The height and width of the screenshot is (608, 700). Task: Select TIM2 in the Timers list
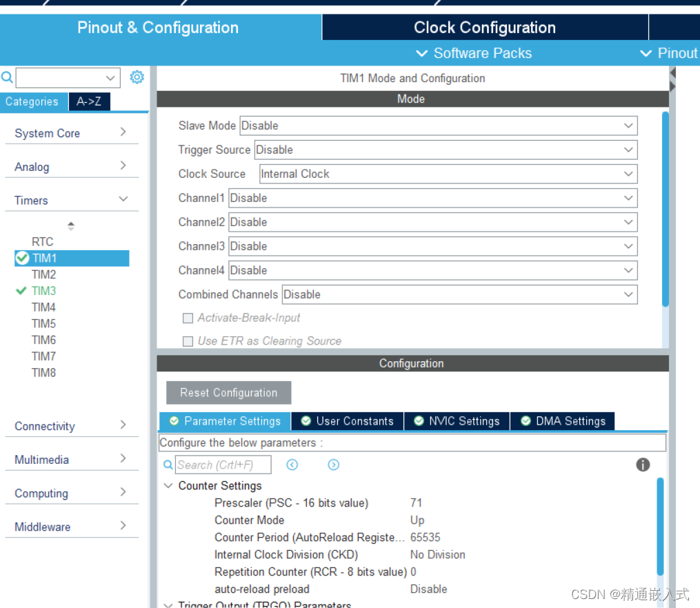43,274
